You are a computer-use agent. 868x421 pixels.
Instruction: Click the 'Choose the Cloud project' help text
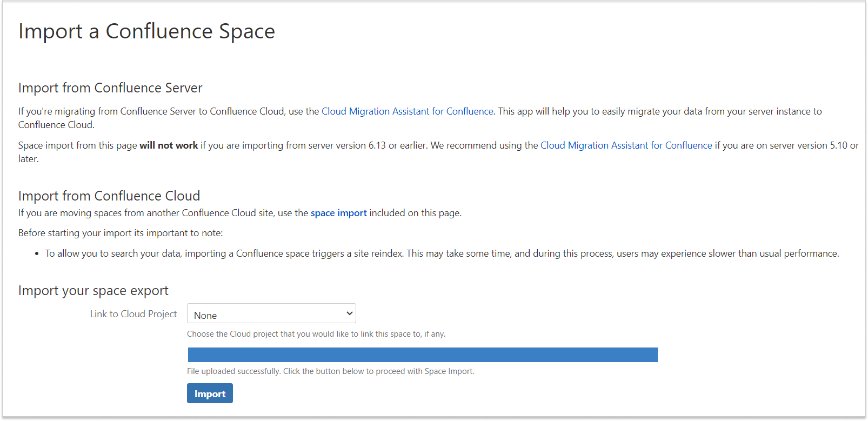(316, 334)
